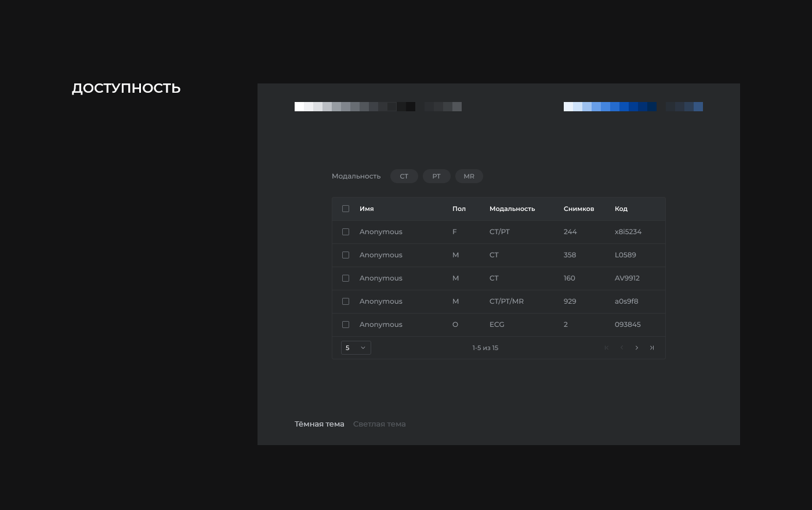Click the Имя column header

coord(367,209)
